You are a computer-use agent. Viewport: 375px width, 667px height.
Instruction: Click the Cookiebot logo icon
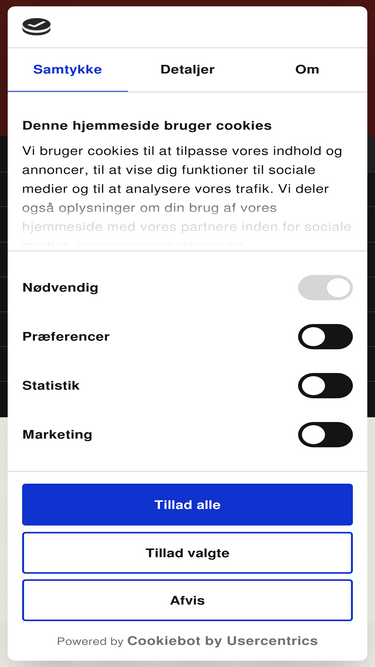pos(36,27)
